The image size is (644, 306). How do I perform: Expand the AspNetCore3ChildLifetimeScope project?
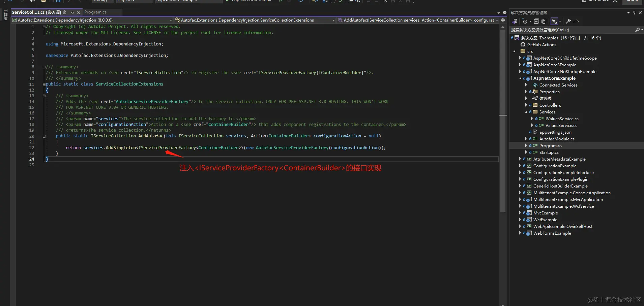pos(520,58)
